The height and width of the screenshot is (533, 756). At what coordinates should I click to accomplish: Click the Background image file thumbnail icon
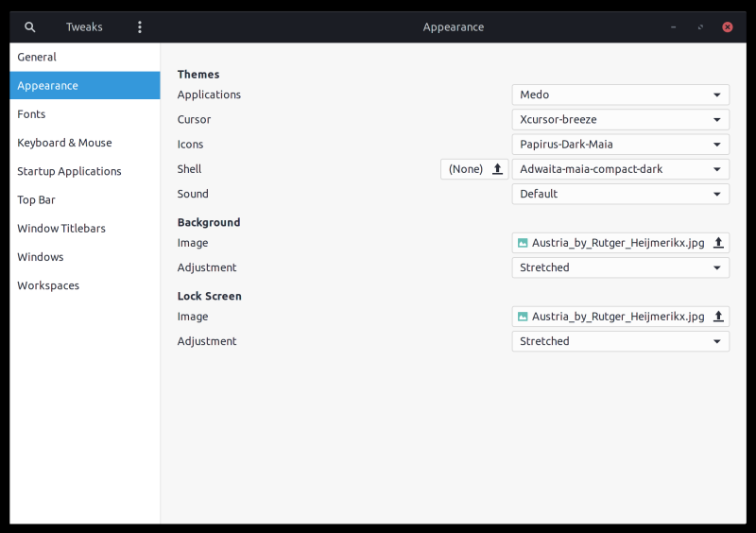523,243
